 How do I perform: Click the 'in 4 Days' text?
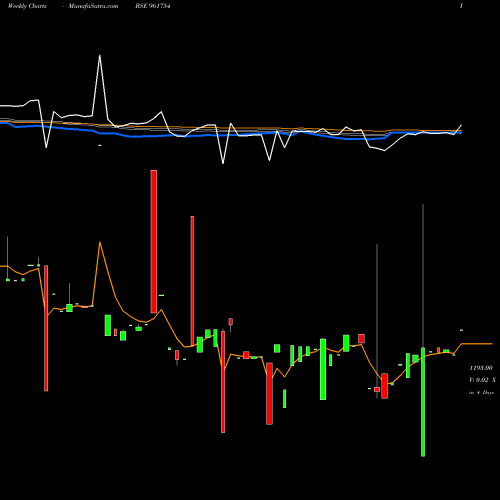tap(481, 392)
